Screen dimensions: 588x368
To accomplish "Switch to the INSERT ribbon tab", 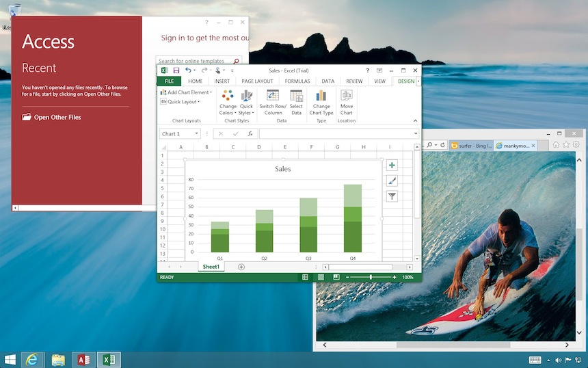I will [222, 81].
